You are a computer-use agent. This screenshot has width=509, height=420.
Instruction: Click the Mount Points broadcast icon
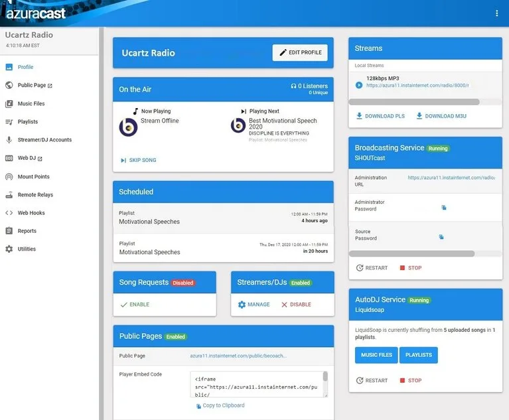click(x=9, y=176)
